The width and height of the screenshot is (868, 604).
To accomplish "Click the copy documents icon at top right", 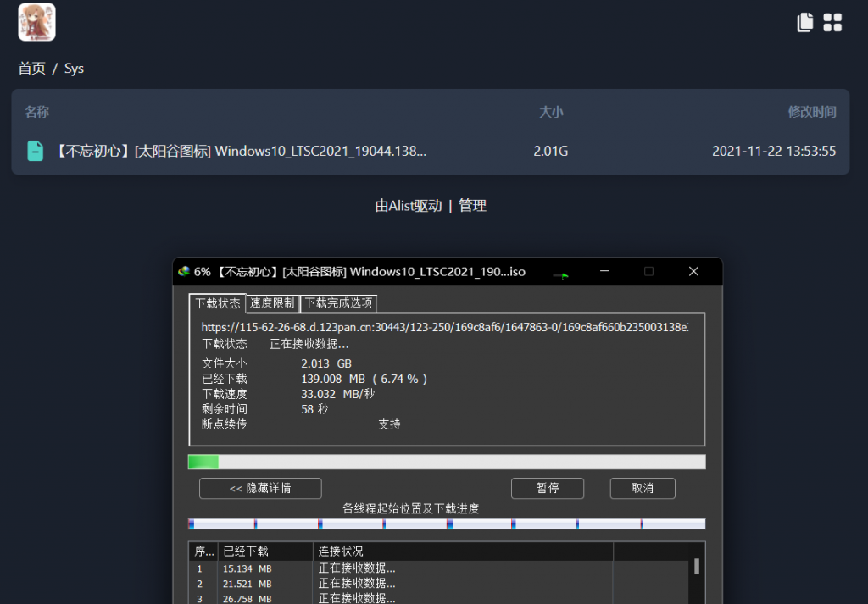I will [x=805, y=23].
